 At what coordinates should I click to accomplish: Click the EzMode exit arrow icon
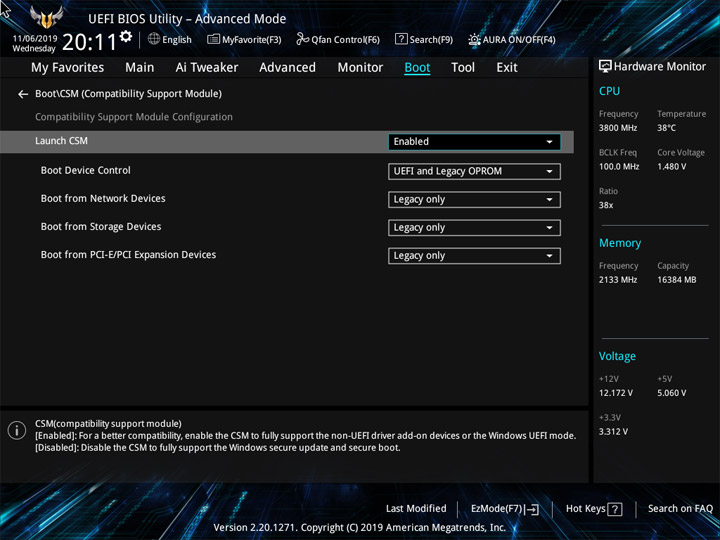click(x=532, y=509)
